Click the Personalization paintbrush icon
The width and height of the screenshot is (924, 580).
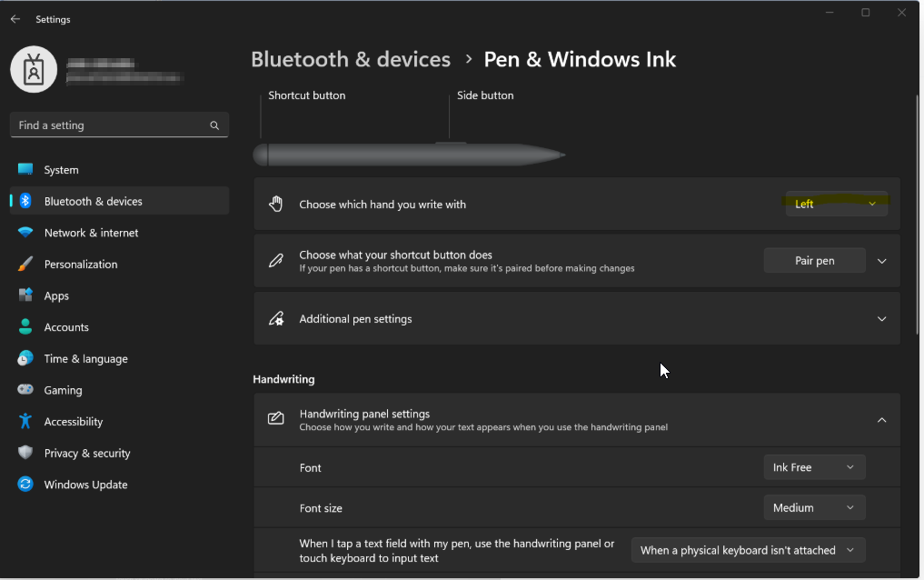tap(25, 264)
